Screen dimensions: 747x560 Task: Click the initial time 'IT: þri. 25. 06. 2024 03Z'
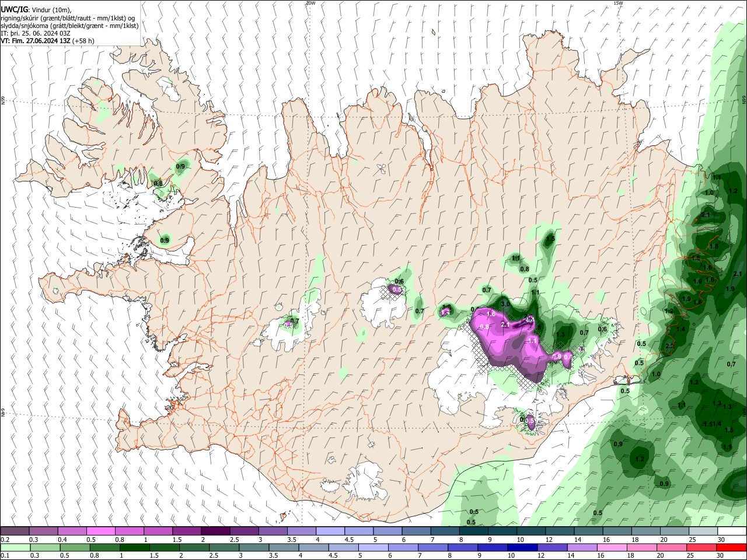point(36,33)
